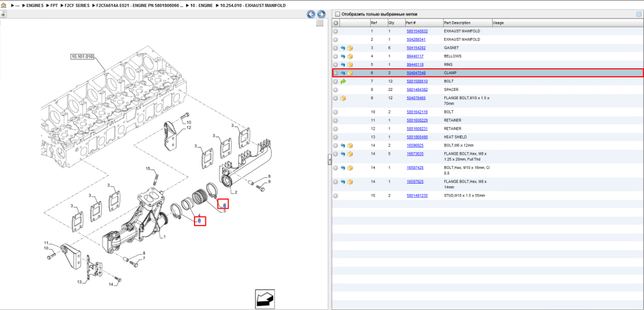Select the circle marker on HEAT SHIELD row

[336, 137]
